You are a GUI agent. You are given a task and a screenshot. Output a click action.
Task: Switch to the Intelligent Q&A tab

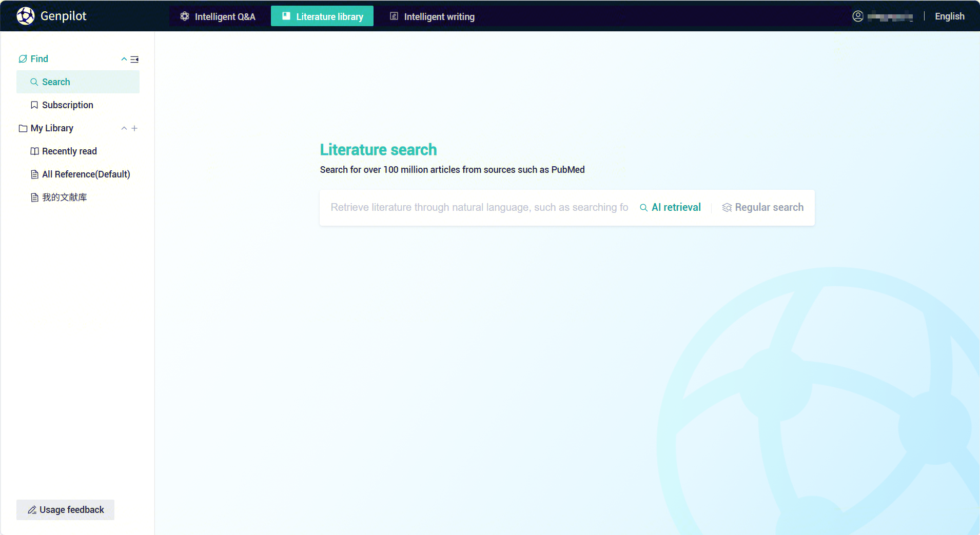coord(218,16)
